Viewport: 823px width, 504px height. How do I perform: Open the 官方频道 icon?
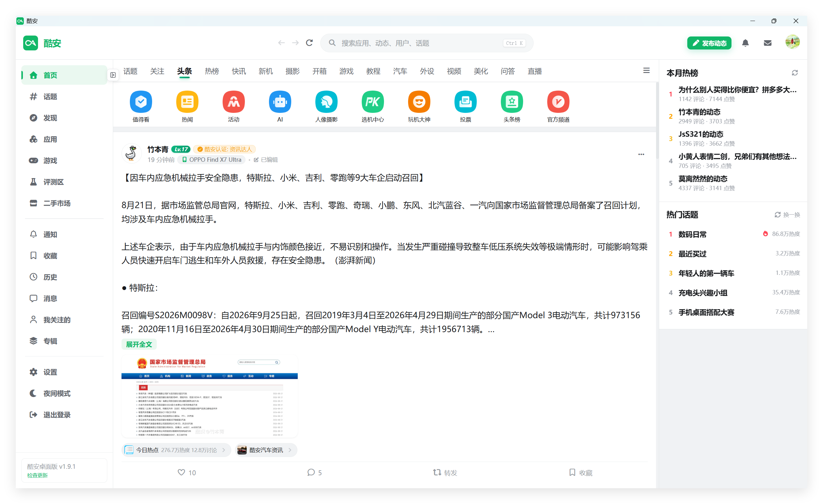pyautogui.click(x=558, y=101)
